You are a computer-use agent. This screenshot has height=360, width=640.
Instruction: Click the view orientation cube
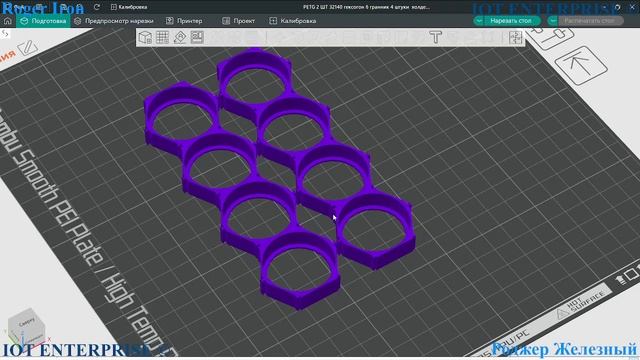[26, 327]
